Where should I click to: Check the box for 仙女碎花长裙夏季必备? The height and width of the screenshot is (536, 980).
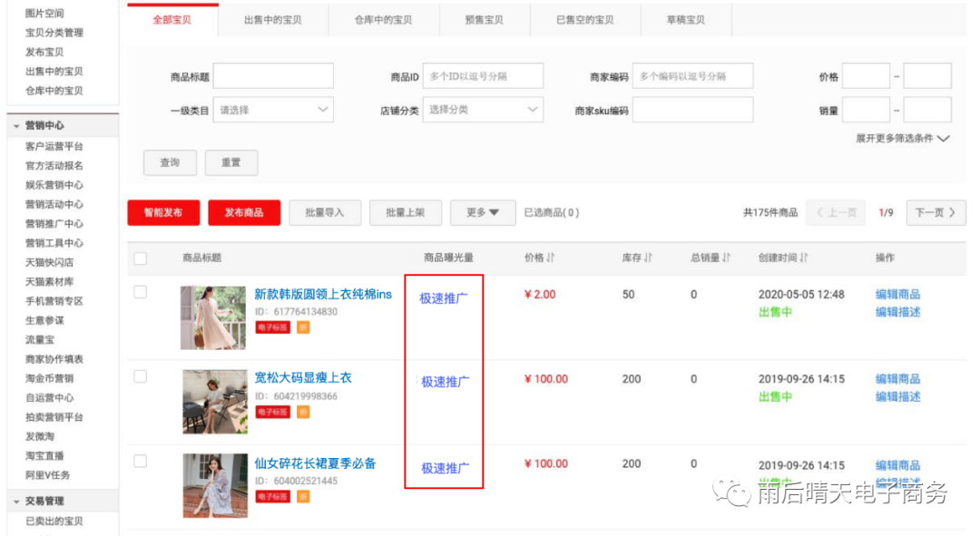point(141,461)
